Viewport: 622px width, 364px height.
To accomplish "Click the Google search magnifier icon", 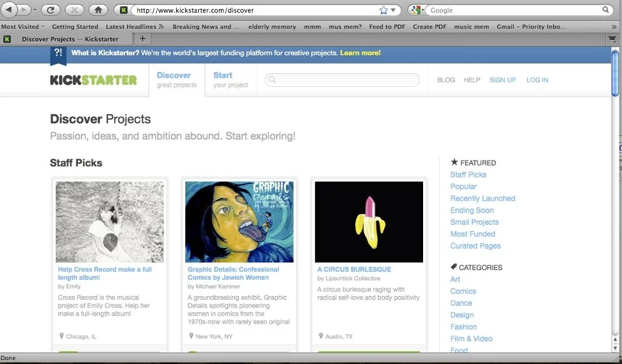I will (x=606, y=10).
